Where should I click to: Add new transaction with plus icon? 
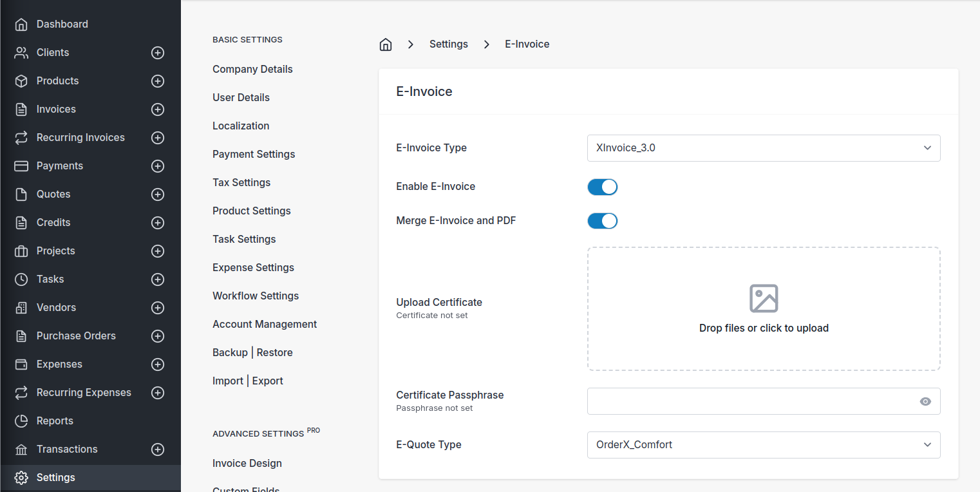158,449
